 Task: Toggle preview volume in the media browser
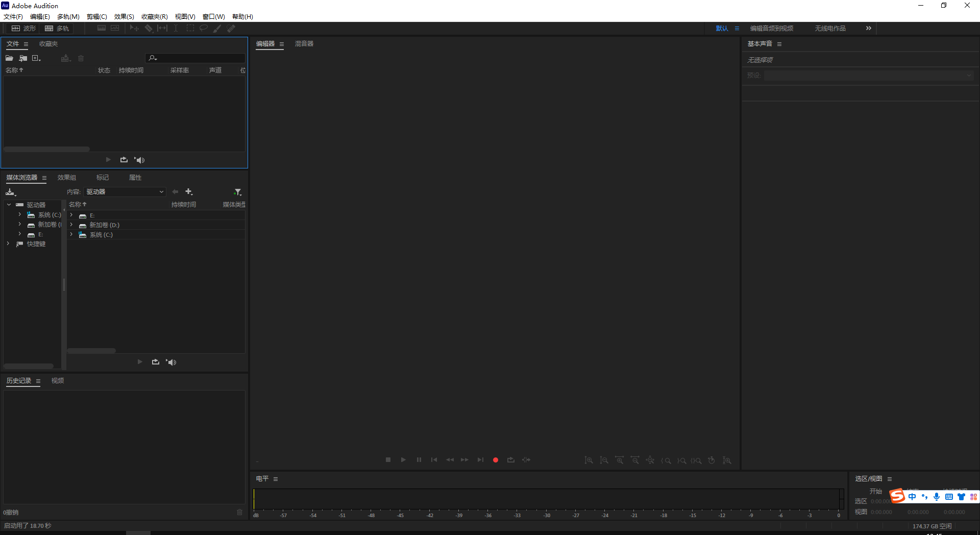(x=171, y=362)
